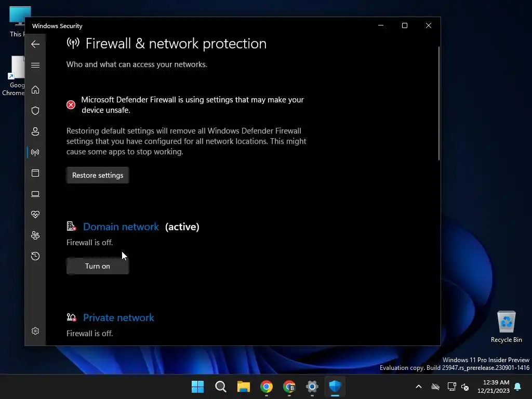Screen dimensions: 532x399
Task: Click the 'Windows Security' title text
Action: [57, 26]
